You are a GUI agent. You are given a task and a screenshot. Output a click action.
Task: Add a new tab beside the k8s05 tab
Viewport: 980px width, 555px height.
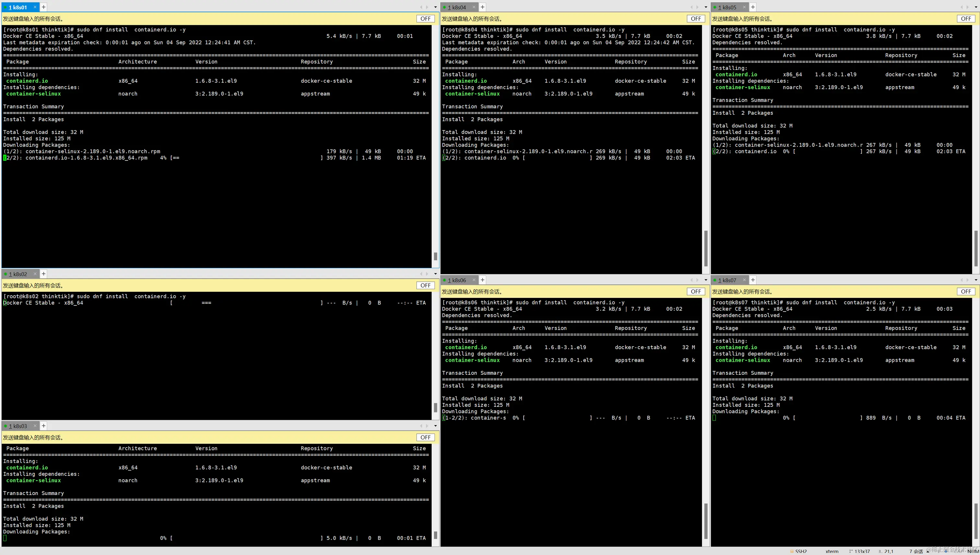coord(753,7)
